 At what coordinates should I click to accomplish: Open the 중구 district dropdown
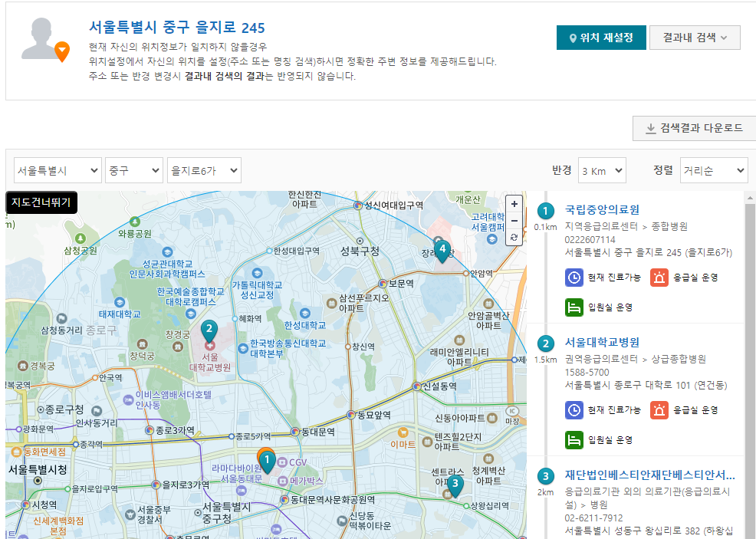pos(134,170)
